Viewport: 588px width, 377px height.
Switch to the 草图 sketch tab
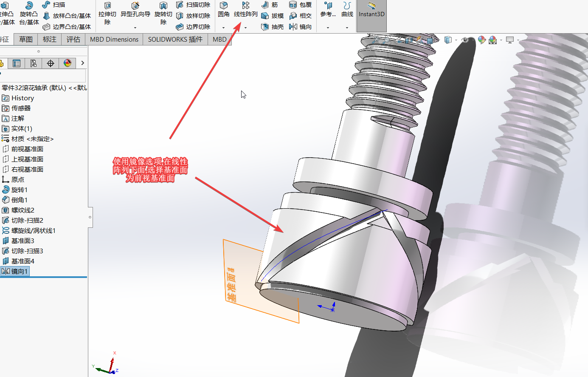click(x=26, y=39)
